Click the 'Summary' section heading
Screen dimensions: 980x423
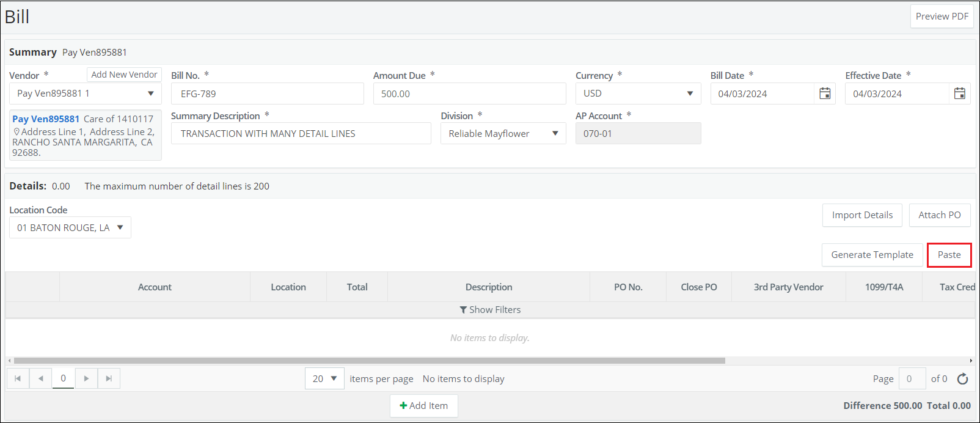point(33,53)
